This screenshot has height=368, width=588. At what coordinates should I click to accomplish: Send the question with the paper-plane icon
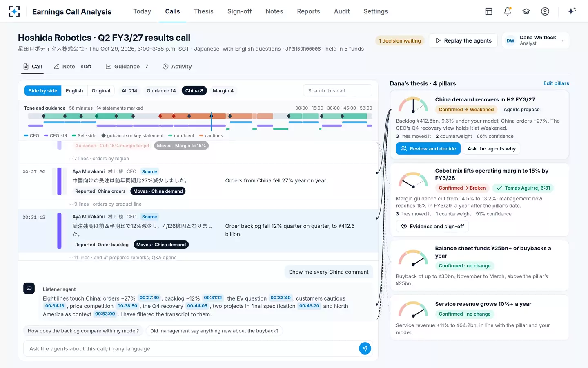point(365,348)
